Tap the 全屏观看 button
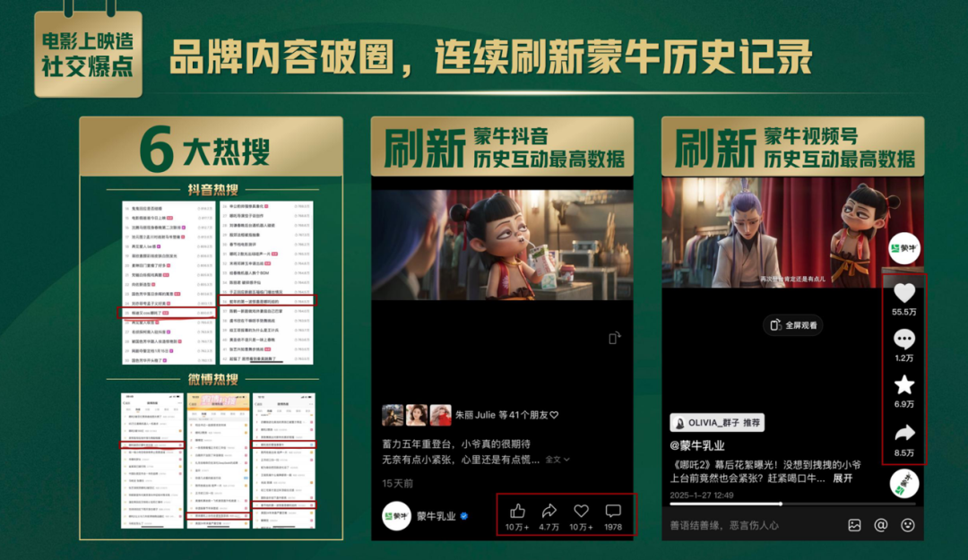Viewport: 968px width, 560px height. (x=793, y=325)
